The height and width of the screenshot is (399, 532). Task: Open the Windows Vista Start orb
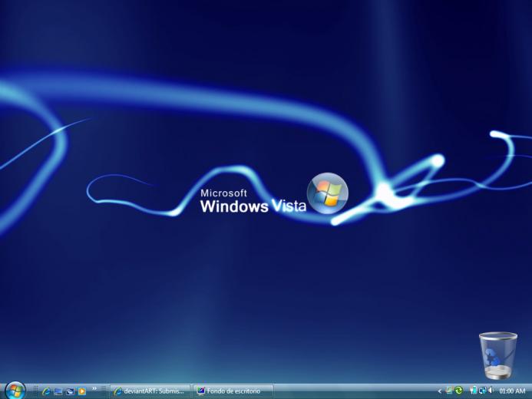[15, 391]
